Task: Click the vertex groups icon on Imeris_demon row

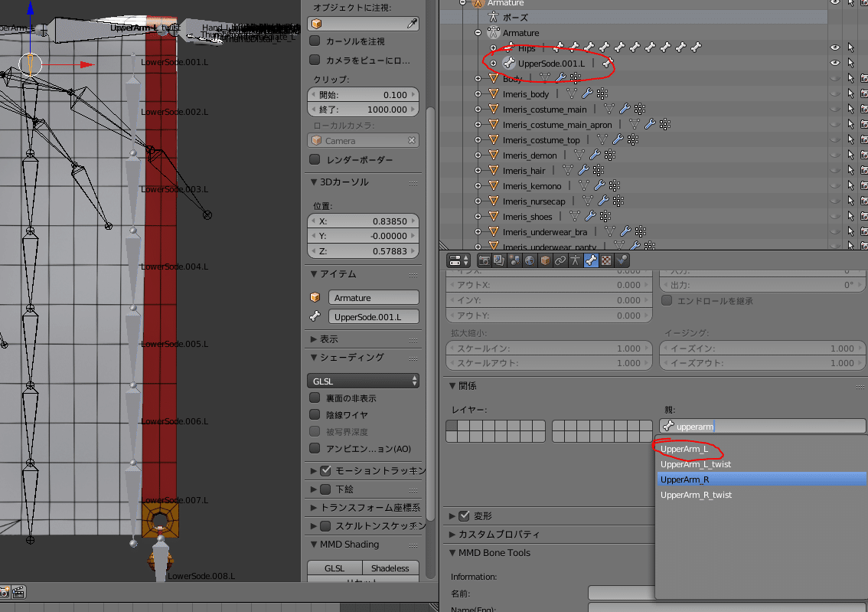Action: pyautogui.click(x=609, y=155)
